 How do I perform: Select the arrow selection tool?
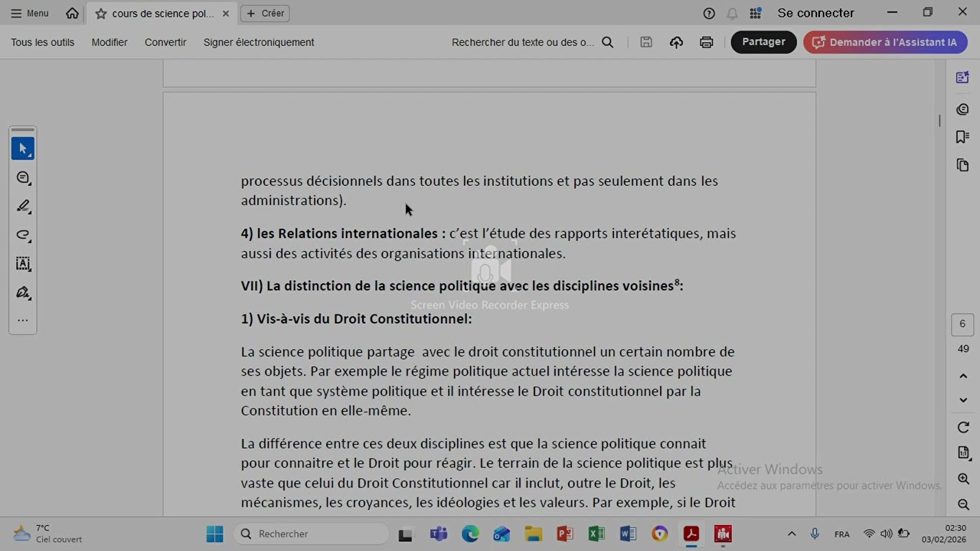[23, 148]
